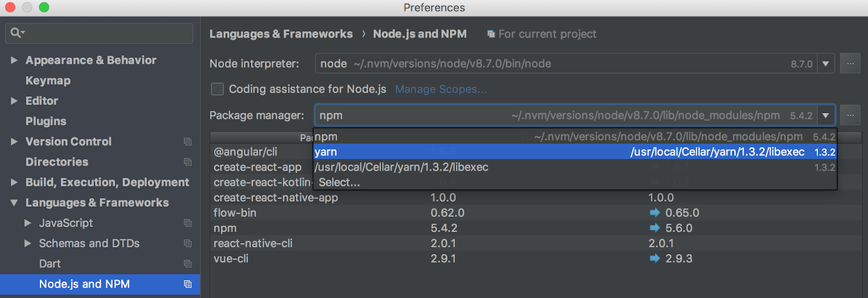The width and height of the screenshot is (868, 298).
Task: Click the update arrow for npm 5.6.0
Action: click(x=655, y=228)
